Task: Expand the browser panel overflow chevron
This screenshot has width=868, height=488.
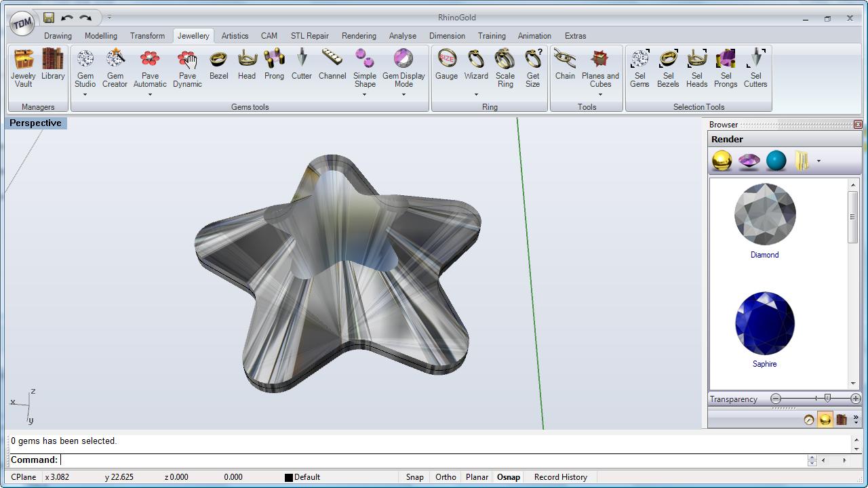Action: 856,420
